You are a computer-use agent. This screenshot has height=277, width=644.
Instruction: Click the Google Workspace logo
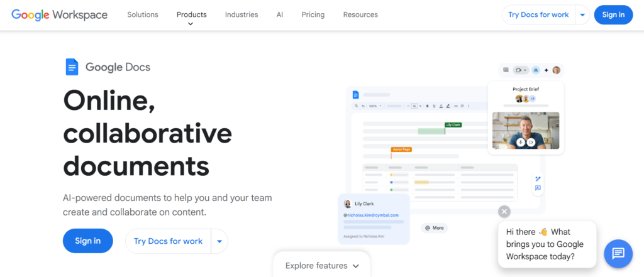coord(59,14)
